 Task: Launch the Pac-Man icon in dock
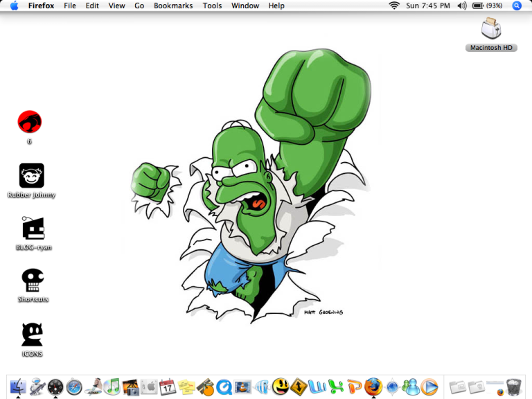point(281,387)
